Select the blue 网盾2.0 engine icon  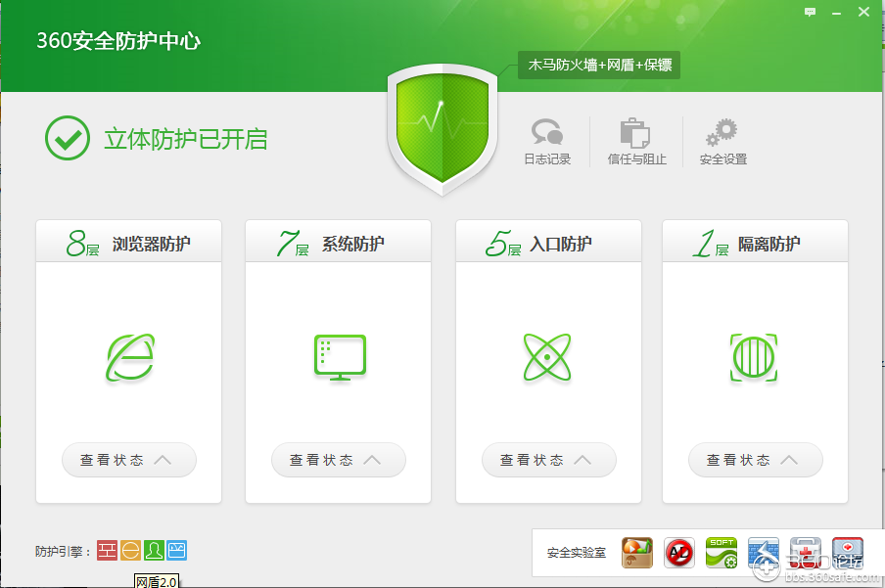[x=177, y=550]
